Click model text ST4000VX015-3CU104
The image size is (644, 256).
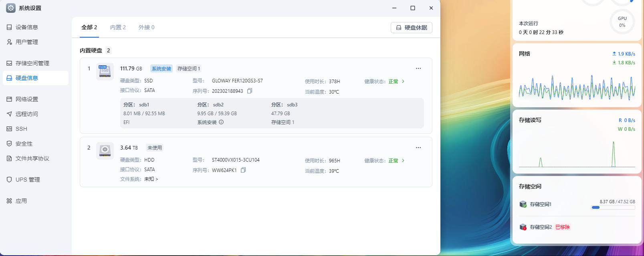236,160
